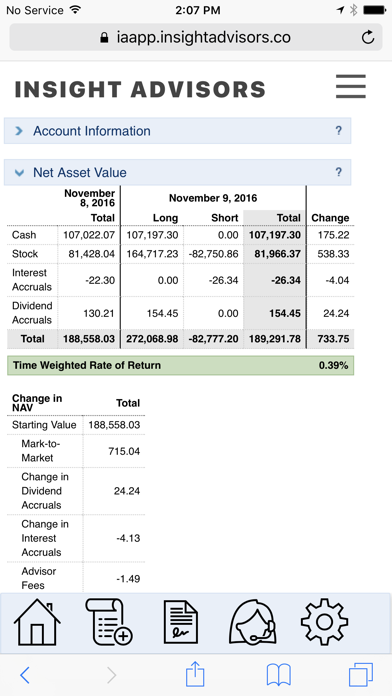Open the hamburger menu
Screen dimensions: 392x696
point(351,86)
